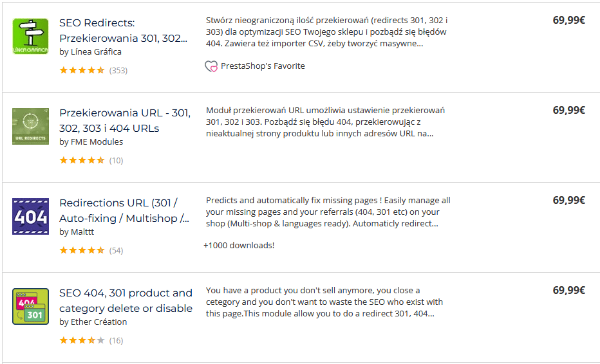Open the Ether Création 404/301 module icon
The width and height of the screenshot is (600, 364).
[31, 306]
